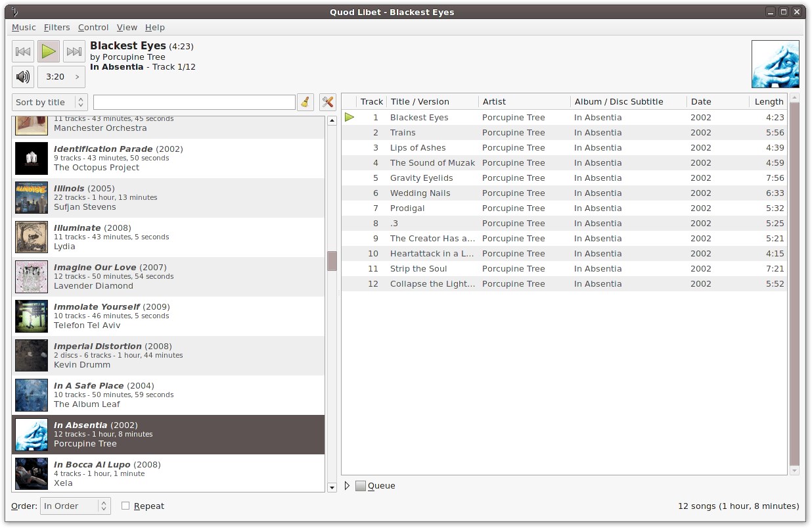Toggle the 3:20 elapsed time button

(61, 77)
